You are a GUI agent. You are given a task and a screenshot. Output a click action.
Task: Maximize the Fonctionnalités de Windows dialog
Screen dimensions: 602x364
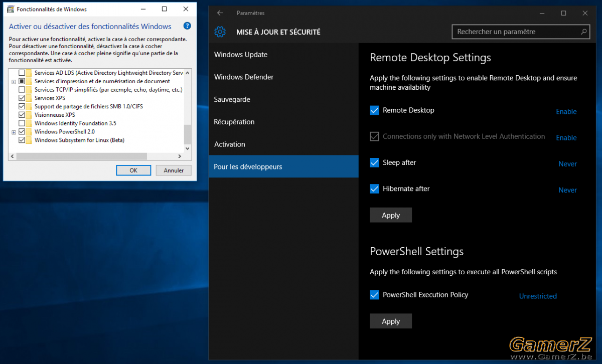pos(165,9)
